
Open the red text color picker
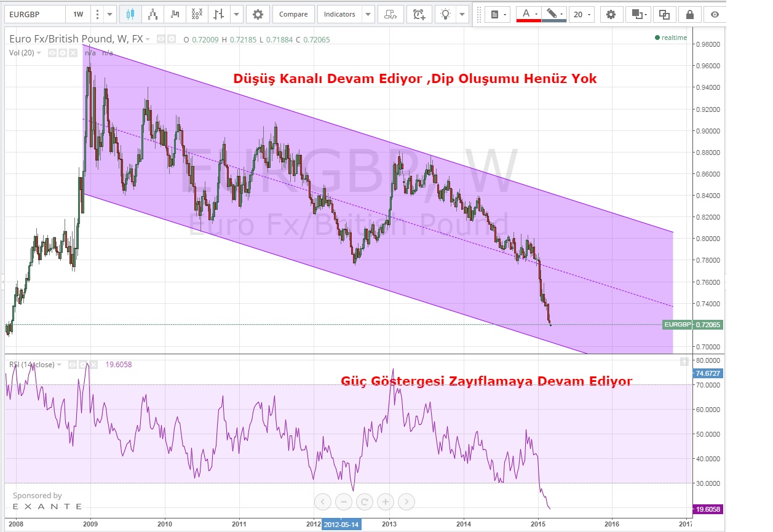[x=528, y=14]
